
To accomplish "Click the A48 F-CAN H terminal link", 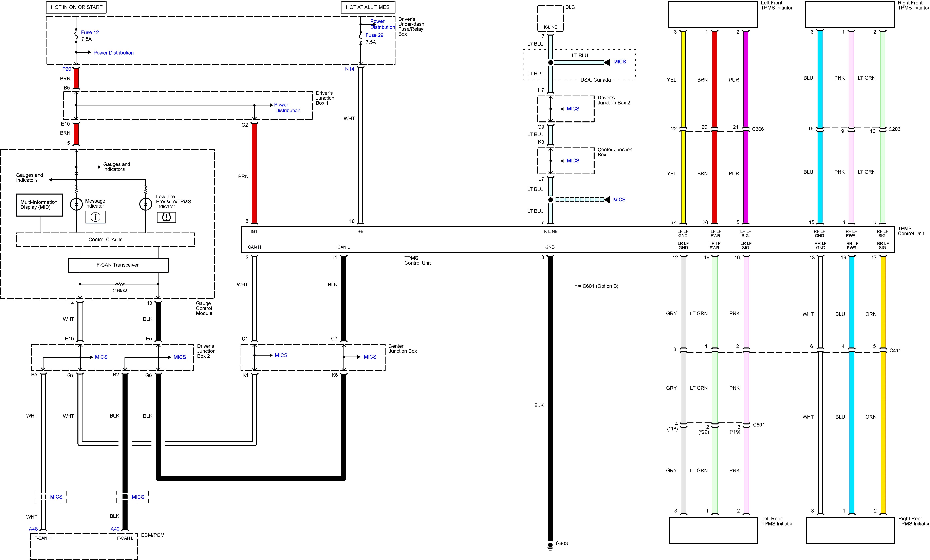I will (33, 529).
